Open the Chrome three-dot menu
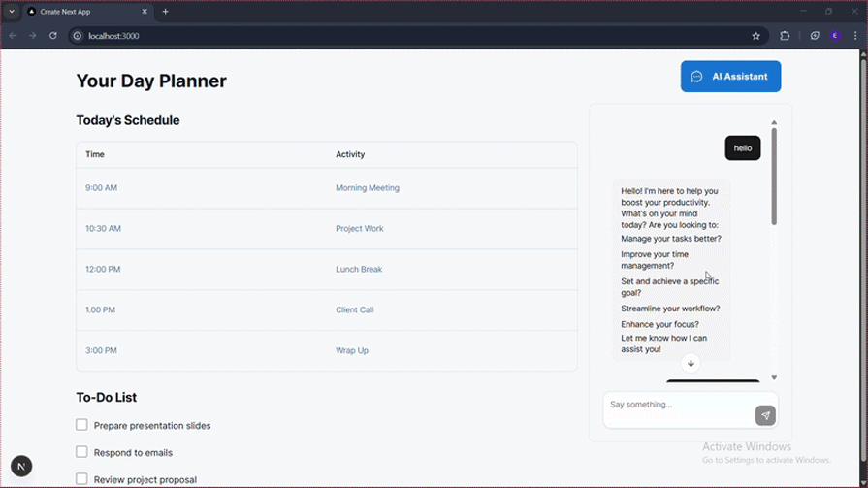Screen dimensions: 868x488 [854, 36]
